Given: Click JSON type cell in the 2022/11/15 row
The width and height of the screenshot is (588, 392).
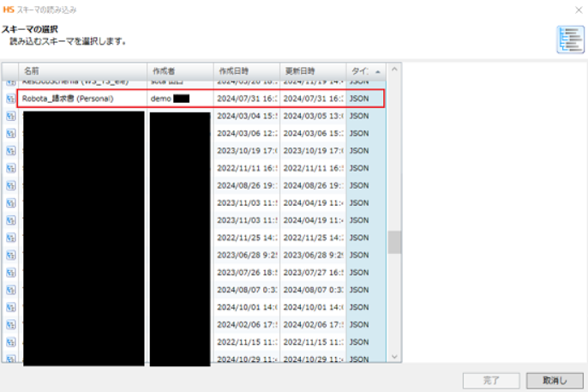Looking at the screenshot, I should pos(366,342).
